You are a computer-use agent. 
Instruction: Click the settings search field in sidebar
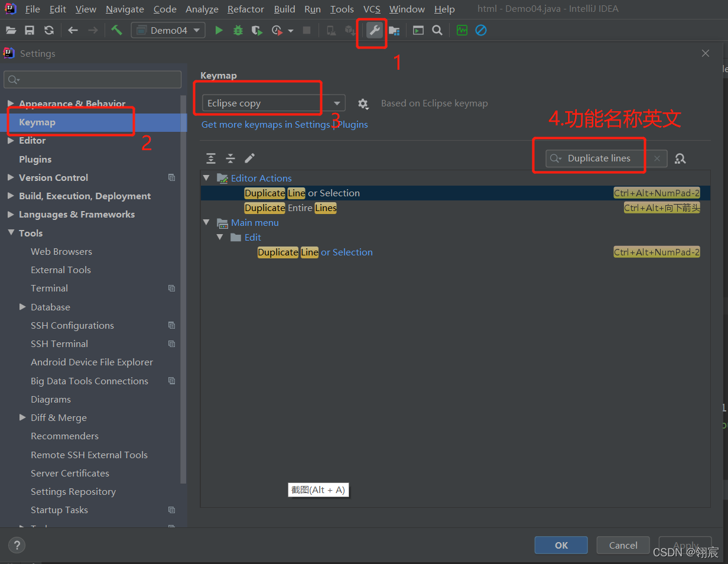93,79
